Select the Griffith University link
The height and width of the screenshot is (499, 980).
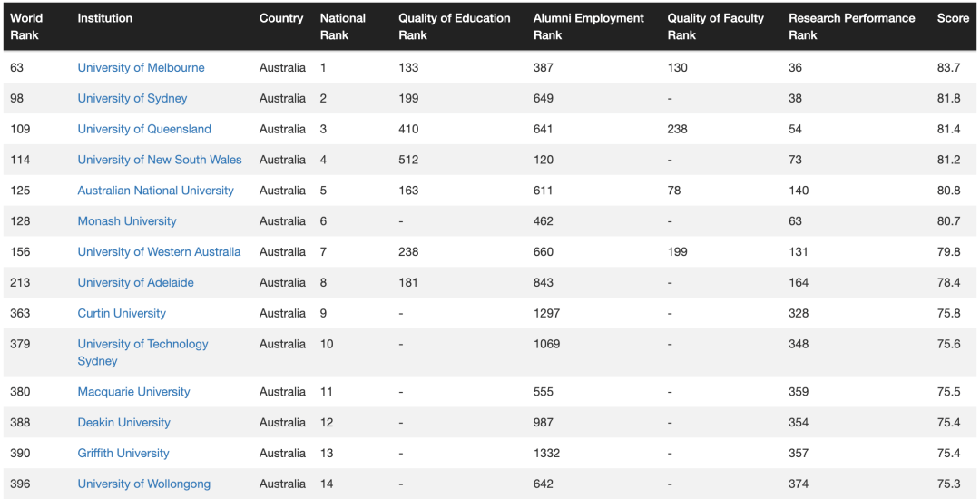click(123, 453)
